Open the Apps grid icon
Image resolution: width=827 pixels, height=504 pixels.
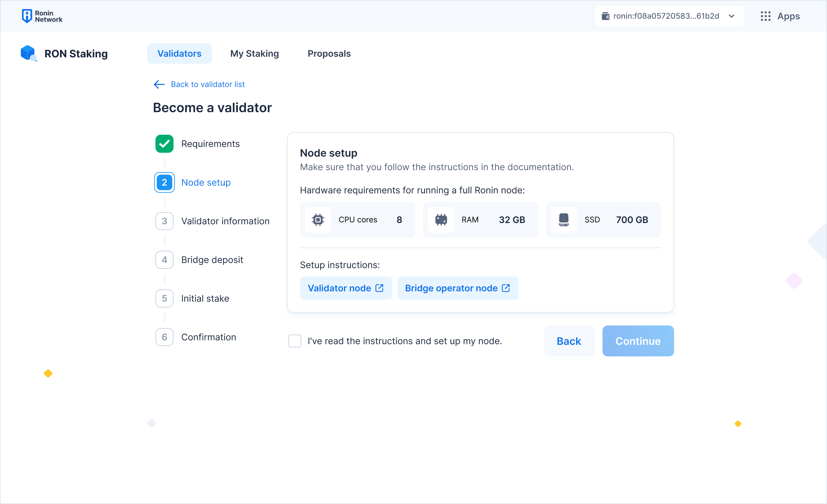pos(765,16)
